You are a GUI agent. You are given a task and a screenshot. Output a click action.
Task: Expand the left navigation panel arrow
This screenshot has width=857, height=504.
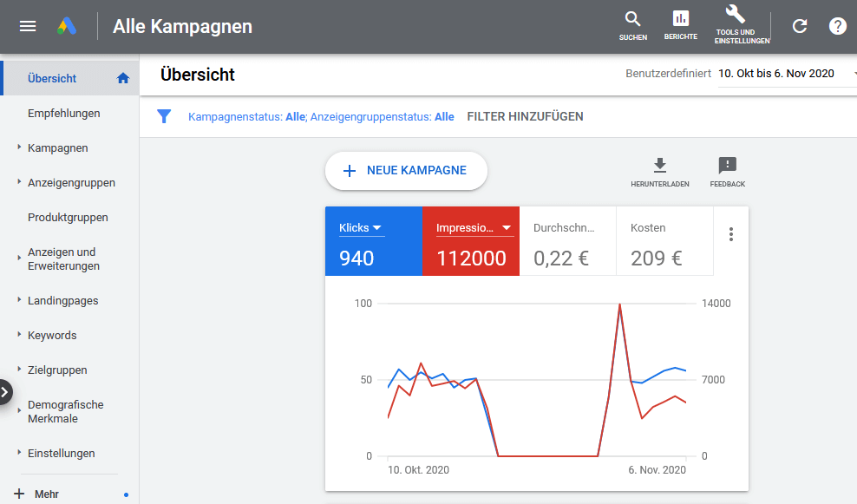[x=5, y=391]
